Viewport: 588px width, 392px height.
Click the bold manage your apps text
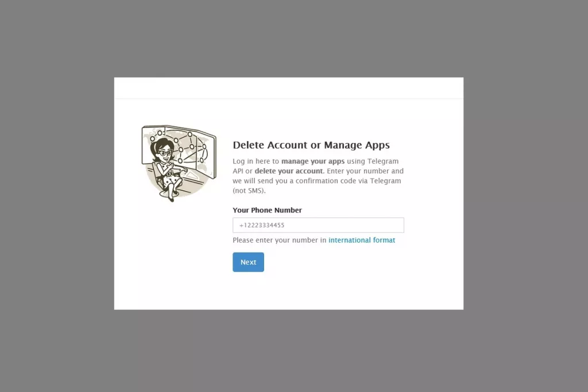click(313, 161)
